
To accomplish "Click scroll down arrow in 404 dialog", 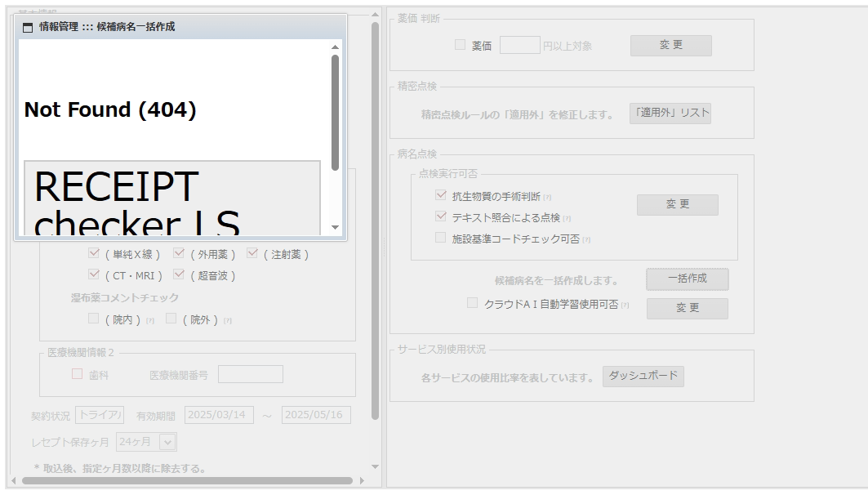I will coord(335,228).
